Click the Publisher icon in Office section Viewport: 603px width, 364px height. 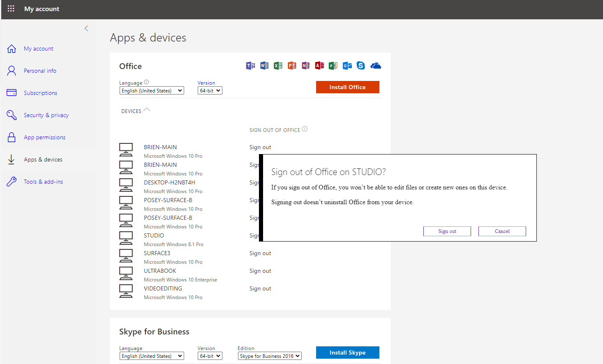(x=333, y=66)
